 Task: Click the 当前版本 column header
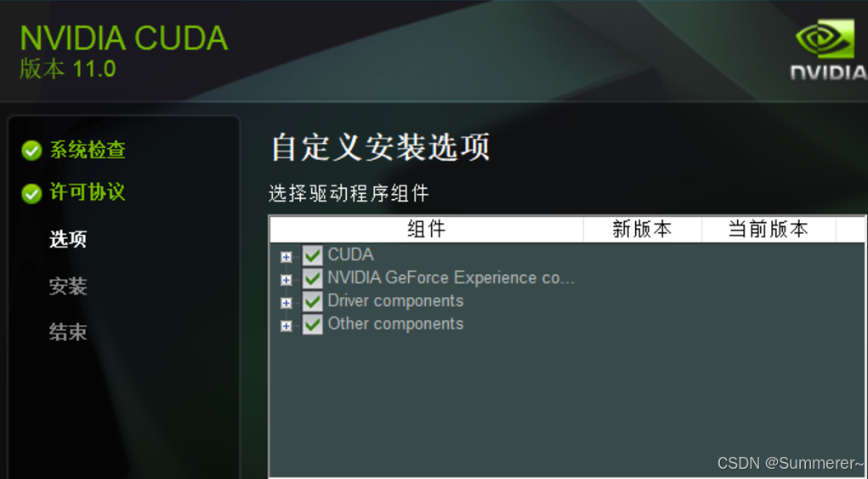tap(769, 229)
